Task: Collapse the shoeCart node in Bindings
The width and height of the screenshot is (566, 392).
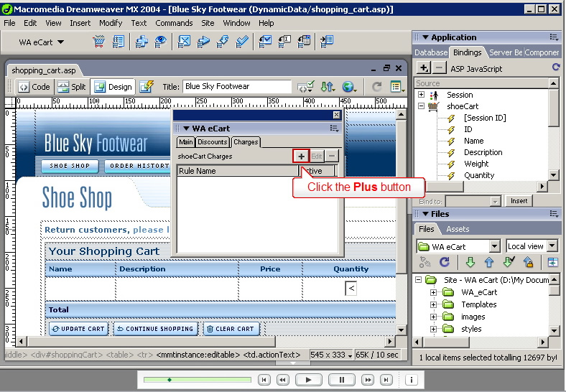Action: (x=421, y=106)
